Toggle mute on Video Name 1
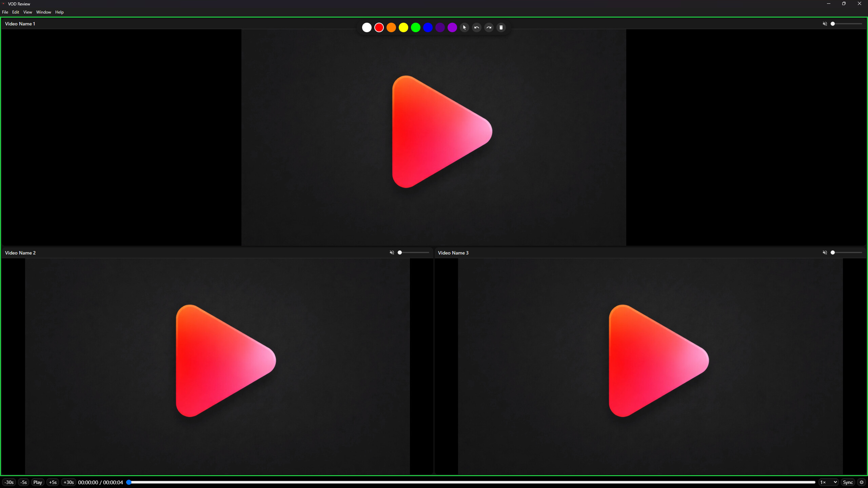868x488 pixels. click(x=824, y=24)
